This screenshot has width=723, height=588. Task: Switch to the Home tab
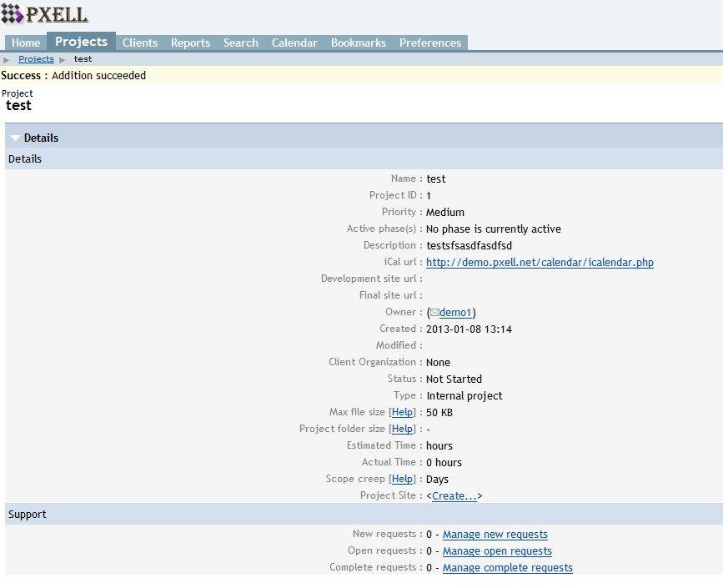[25, 43]
